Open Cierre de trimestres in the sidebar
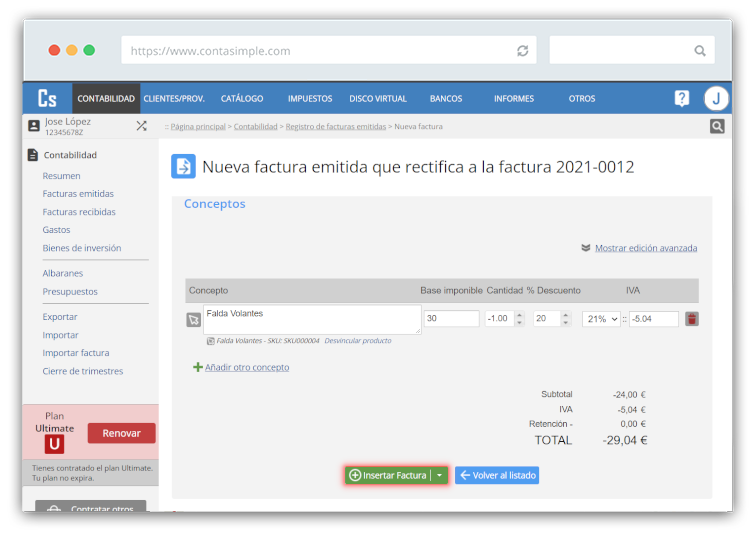Image resolution: width=750 pixels, height=535 pixels. pos(83,371)
